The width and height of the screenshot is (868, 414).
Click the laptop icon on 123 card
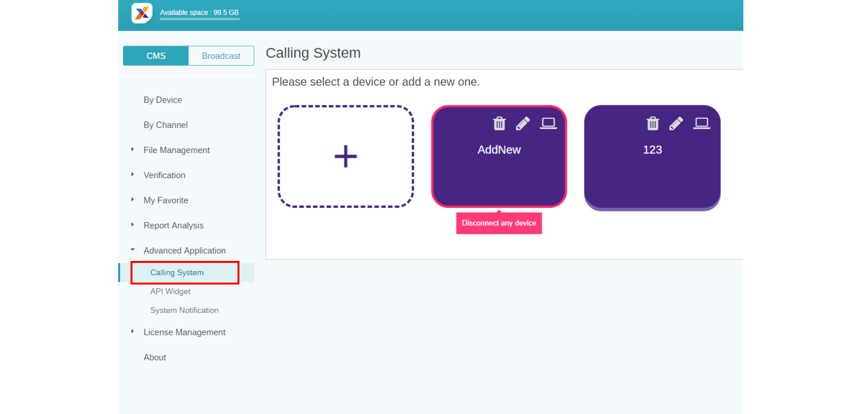pos(702,123)
